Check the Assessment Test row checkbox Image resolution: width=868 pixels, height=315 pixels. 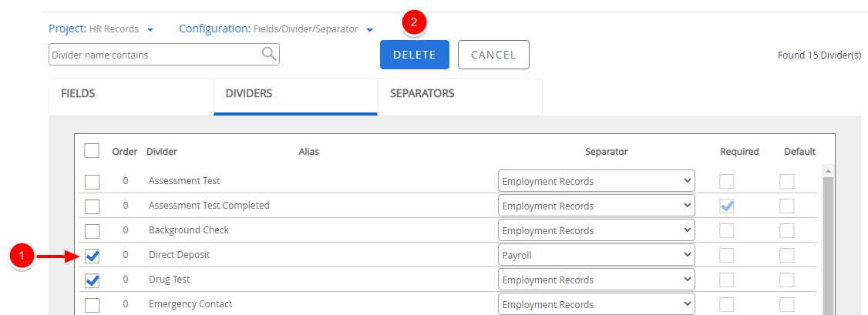click(x=92, y=182)
